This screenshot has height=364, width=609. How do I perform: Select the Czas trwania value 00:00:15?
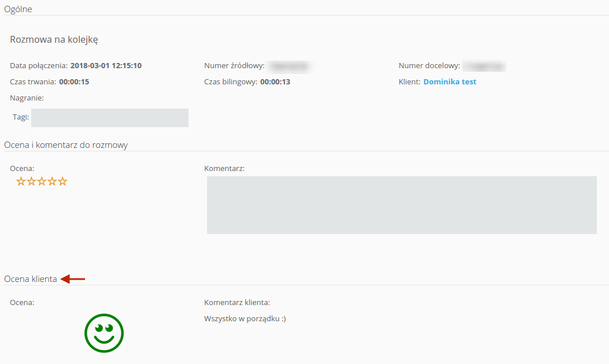coord(74,81)
